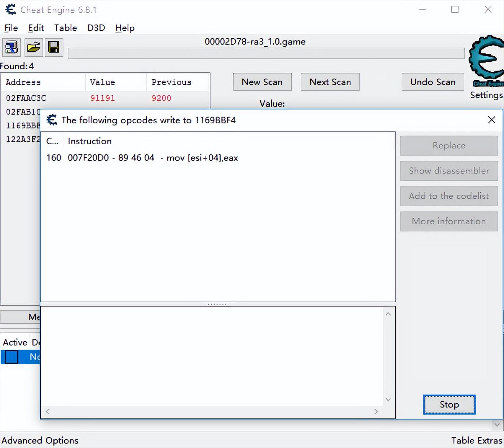Click scroll up arrow in info pane
Viewport: 504px width, 448px height.
388,314
